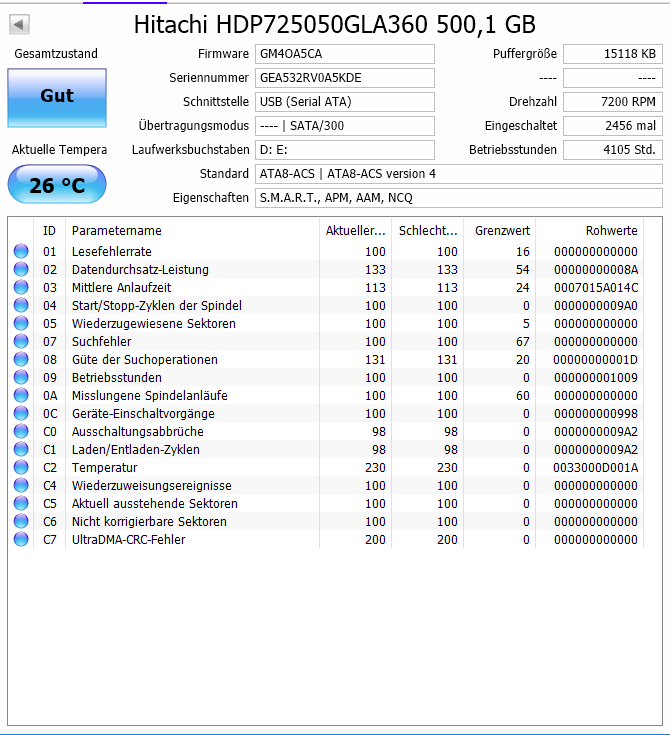The height and width of the screenshot is (735, 670).
Task: Click the status orb for Ausschaltungsabbrüche
Action: [21, 431]
